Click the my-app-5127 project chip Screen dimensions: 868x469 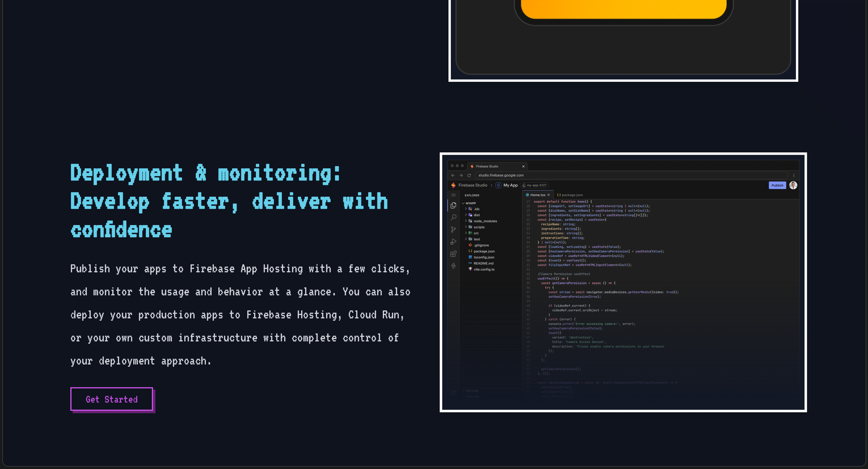pyautogui.click(x=534, y=185)
